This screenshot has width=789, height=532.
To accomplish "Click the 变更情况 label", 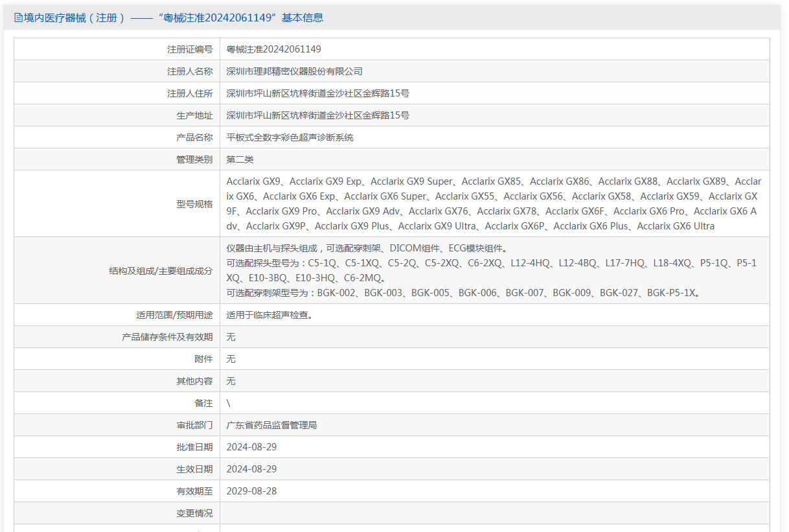I will click(x=194, y=513).
